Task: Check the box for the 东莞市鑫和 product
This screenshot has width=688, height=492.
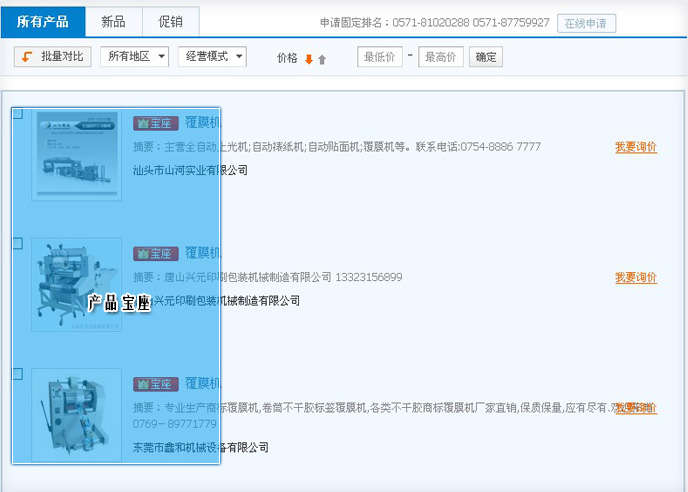Action: pos(17,373)
